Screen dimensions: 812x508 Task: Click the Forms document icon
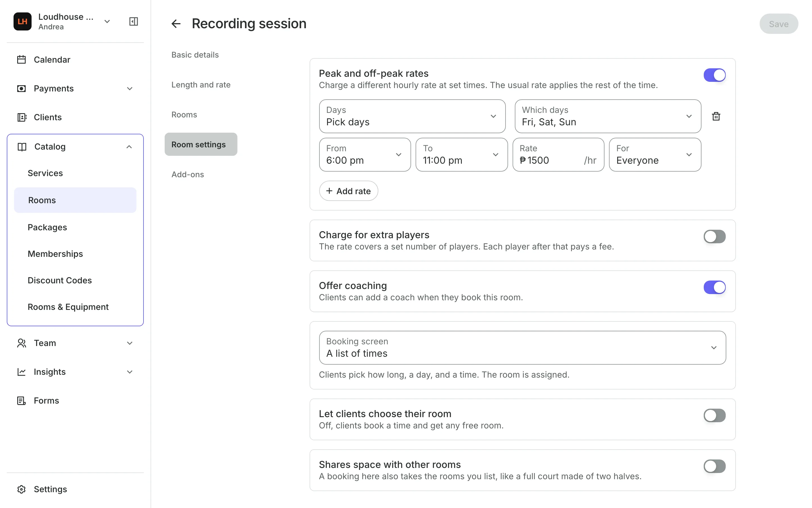(21, 400)
